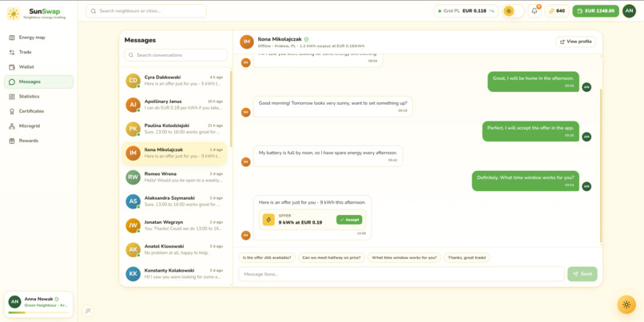Image resolution: width=644 pixels, height=322 pixels.
Task: Click the verified badge beside Ilona Mikolajczak
Action: tap(306, 39)
